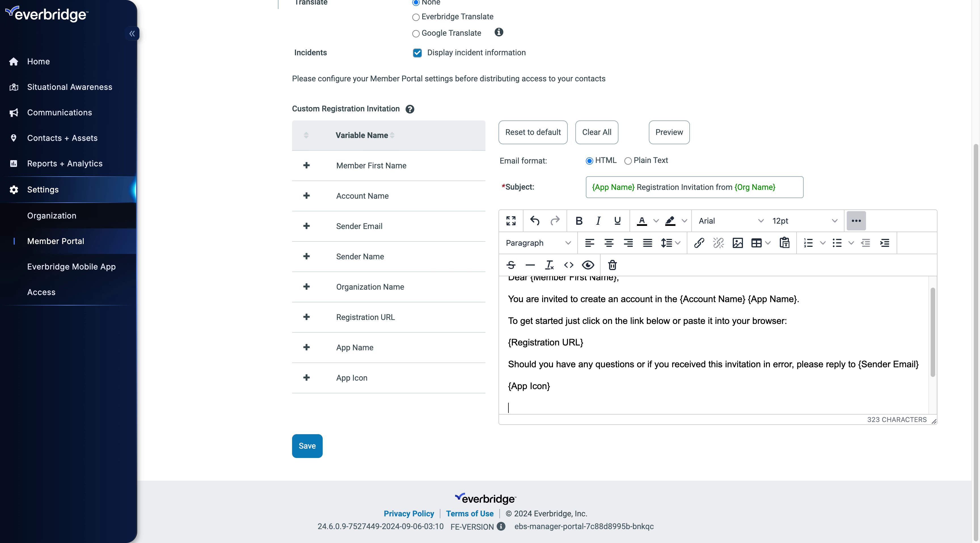Insert an image into the email
The width and height of the screenshot is (980, 543).
[x=738, y=243]
